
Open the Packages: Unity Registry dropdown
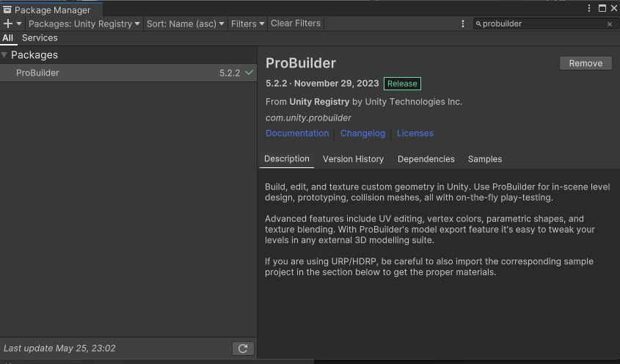click(84, 23)
